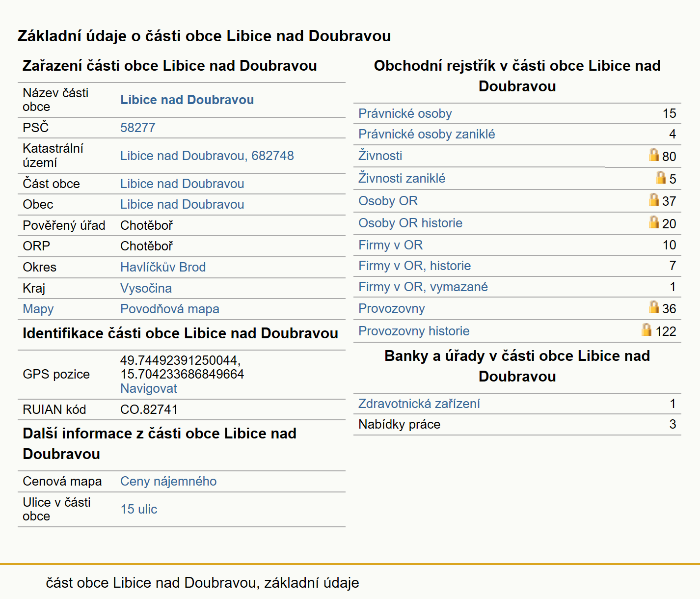Screen dimensions: 700x599
Task: Open the Právnické osoby zaniklé link
Action: pos(427,134)
